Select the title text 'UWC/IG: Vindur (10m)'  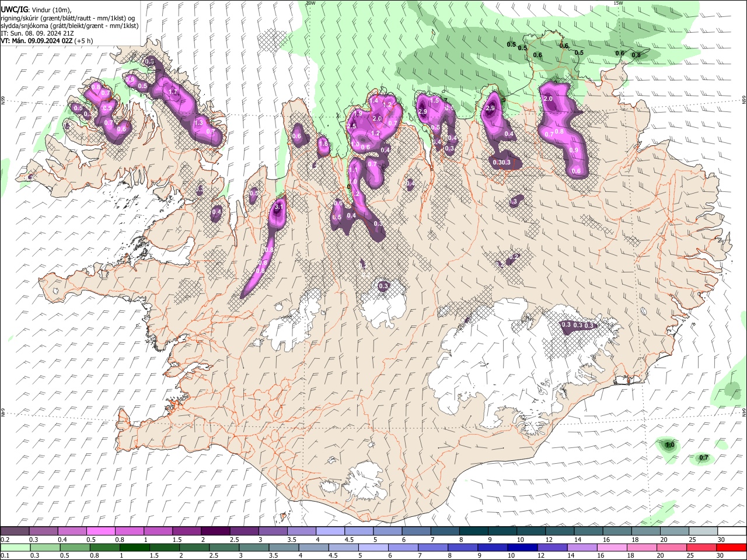pyautogui.click(x=36, y=9)
